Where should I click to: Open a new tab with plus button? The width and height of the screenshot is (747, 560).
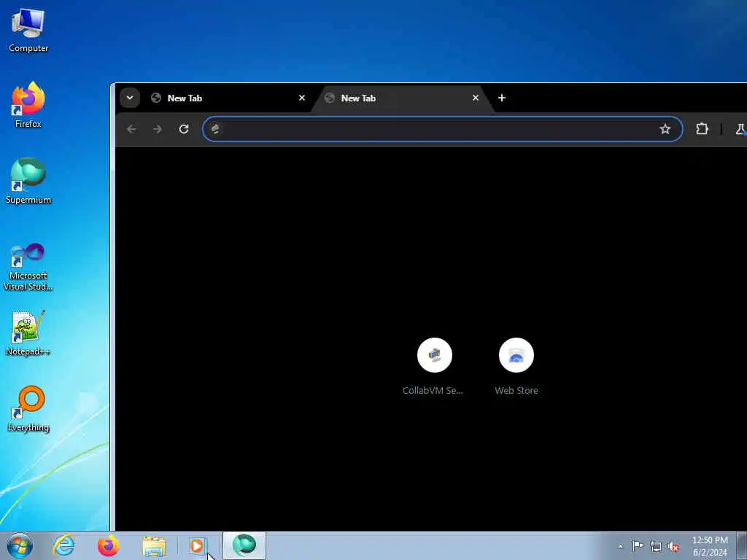coord(502,98)
